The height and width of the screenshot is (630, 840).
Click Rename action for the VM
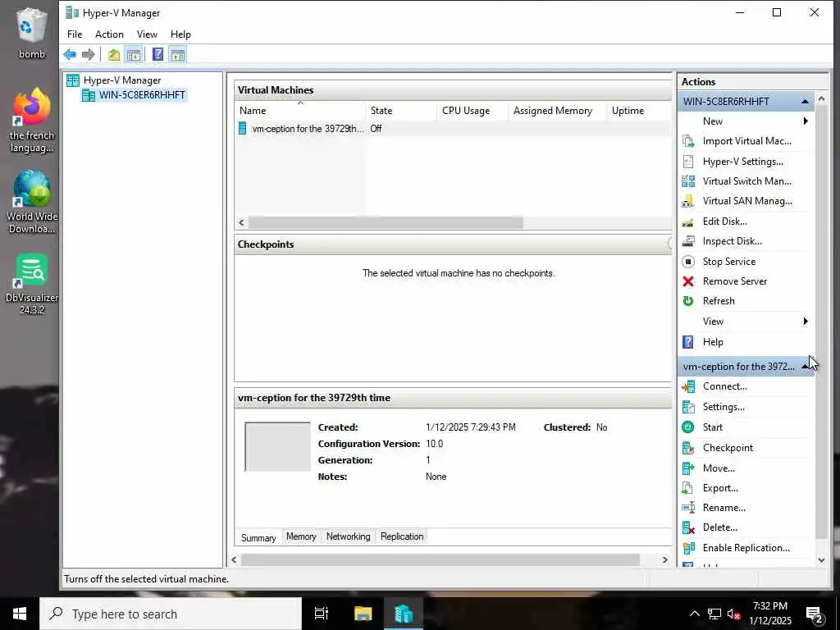point(724,507)
